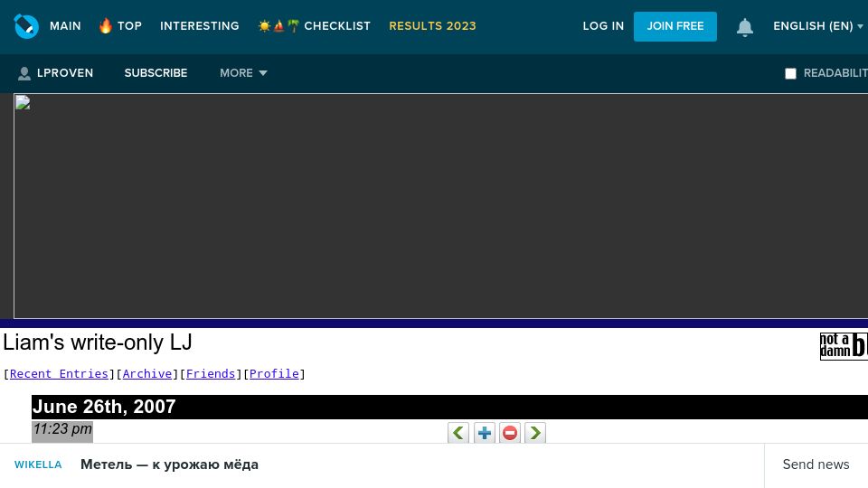Open the Profile link
The width and height of the screenshot is (868, 488).
tap(274, 373)
